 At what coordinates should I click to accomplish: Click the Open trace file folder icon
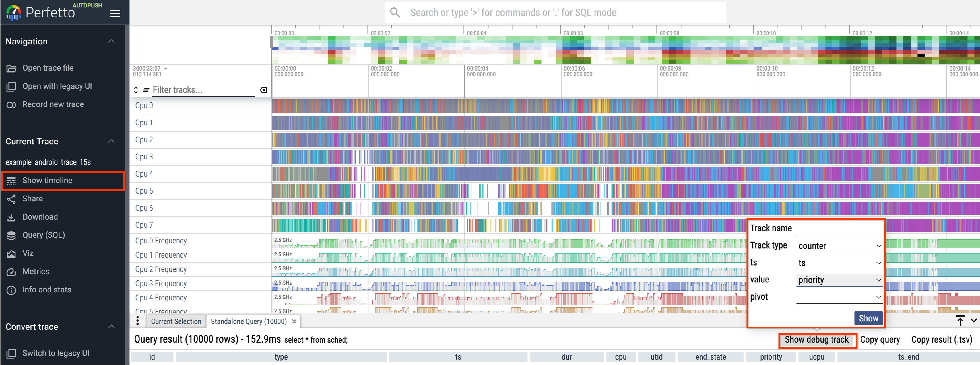click(x=11, y=68)
